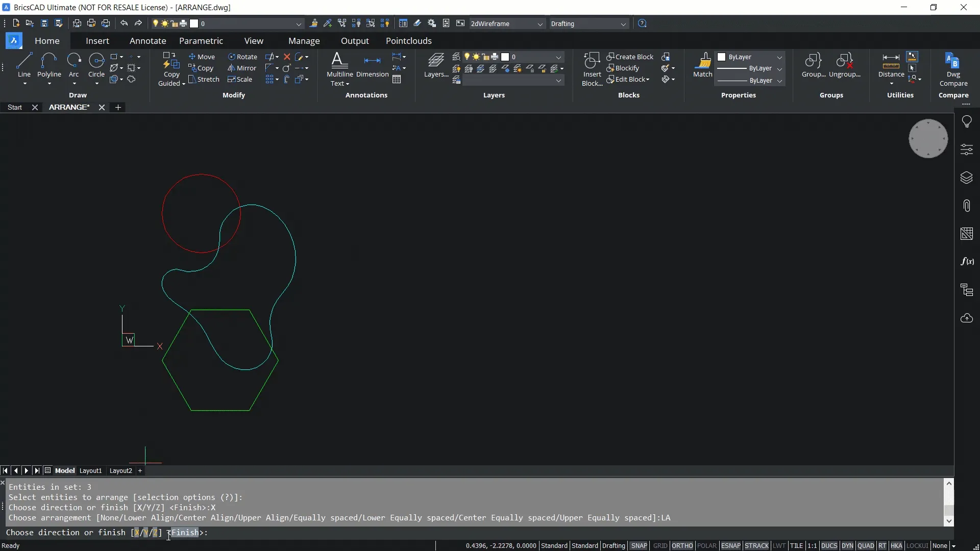980x551 pixels.
Task: Start the Dimension tool
Action: [x=372, y=65]
